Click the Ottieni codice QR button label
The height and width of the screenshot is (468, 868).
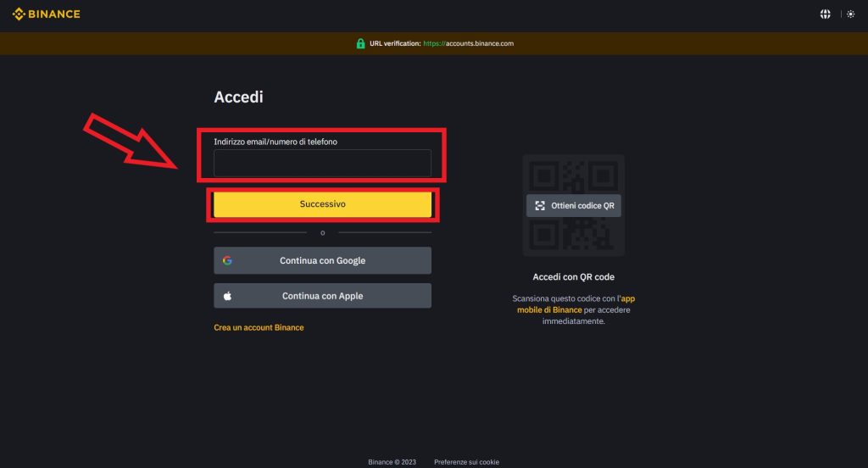(x=582, y=206)
